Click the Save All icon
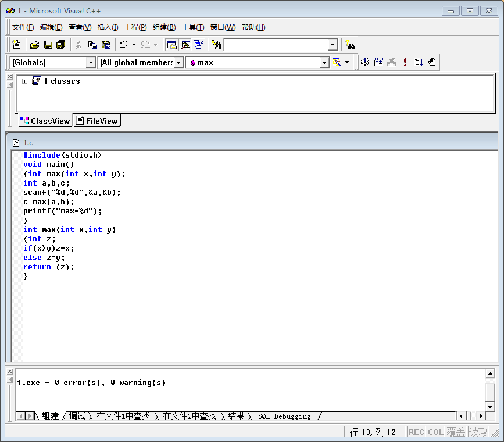Screen dimensions: 504x442 61,44
